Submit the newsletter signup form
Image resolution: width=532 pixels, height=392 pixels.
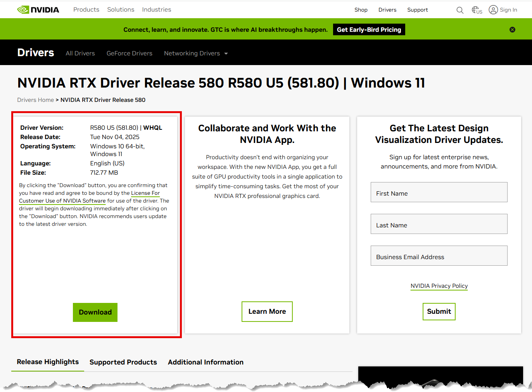click(439, 311)
